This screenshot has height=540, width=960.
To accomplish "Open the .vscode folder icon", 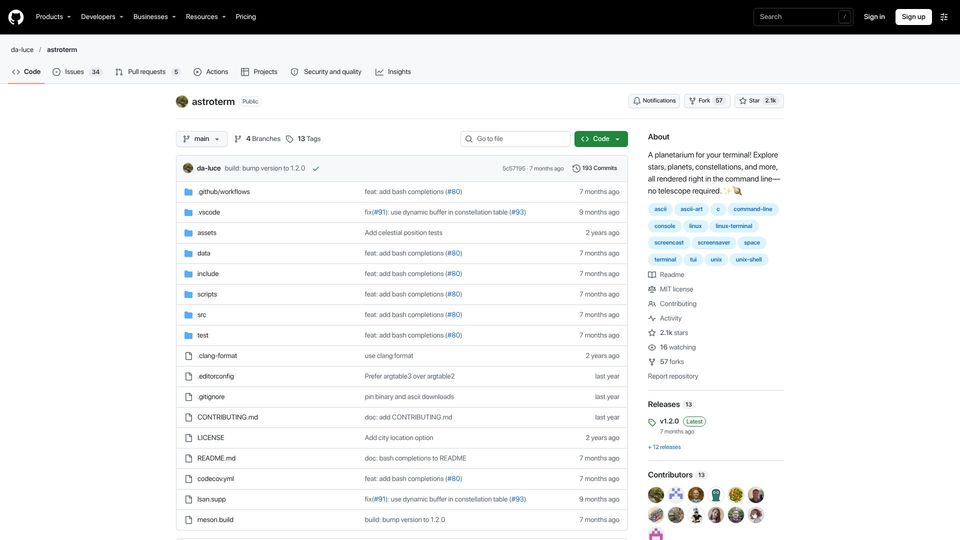I will pyautogui.click(x=189, y=212).
